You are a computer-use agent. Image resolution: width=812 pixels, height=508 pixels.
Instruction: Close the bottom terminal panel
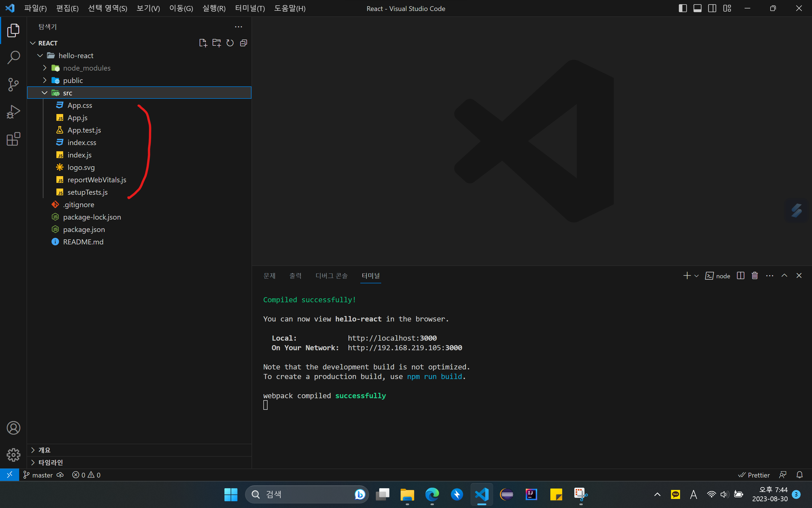pos(799,276)
